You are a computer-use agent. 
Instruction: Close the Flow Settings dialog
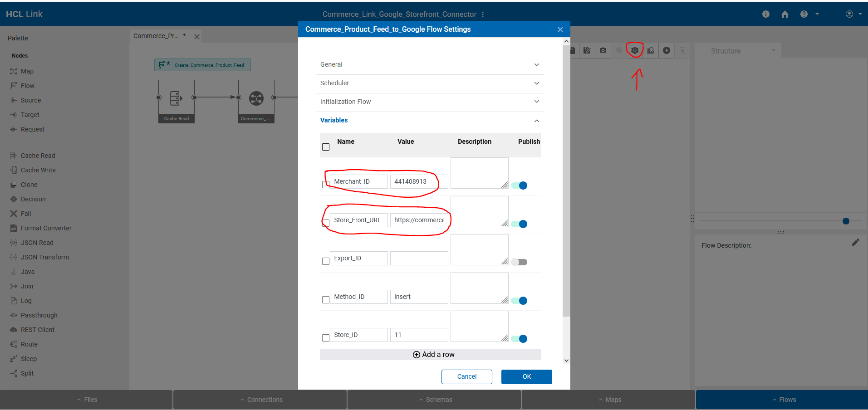click(560, 29)
